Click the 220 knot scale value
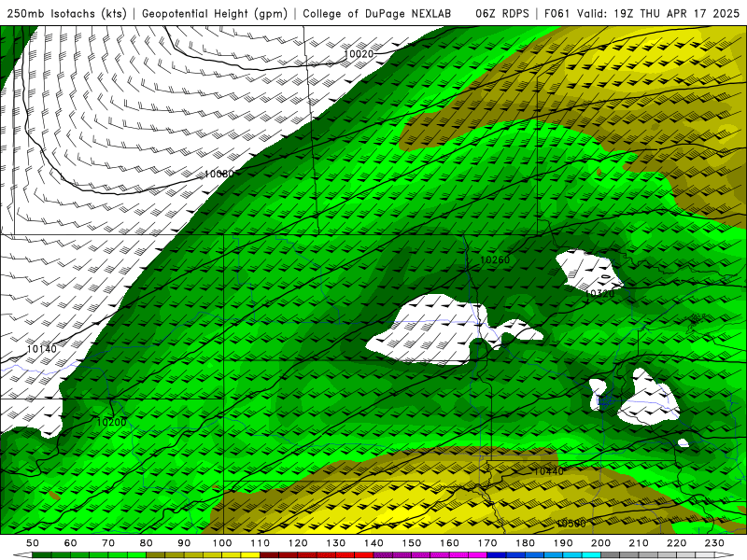Viewport: 747px width, 560px height. coord(676,543)
